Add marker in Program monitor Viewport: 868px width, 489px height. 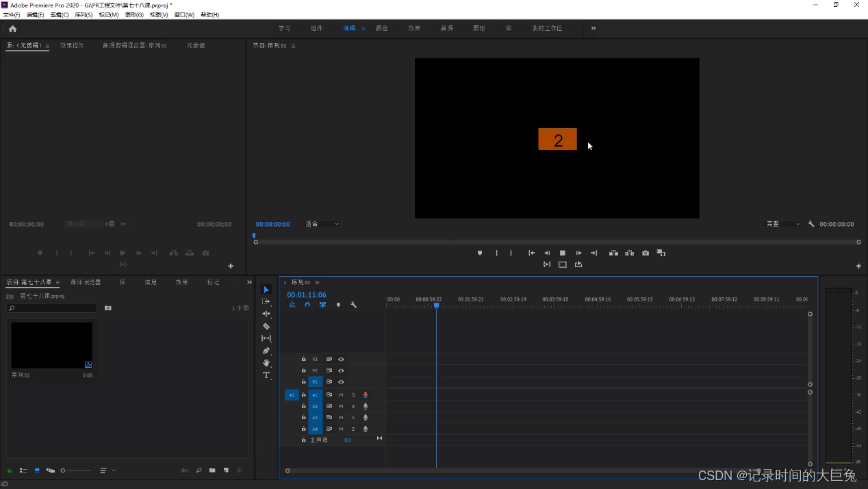point(480,253)
